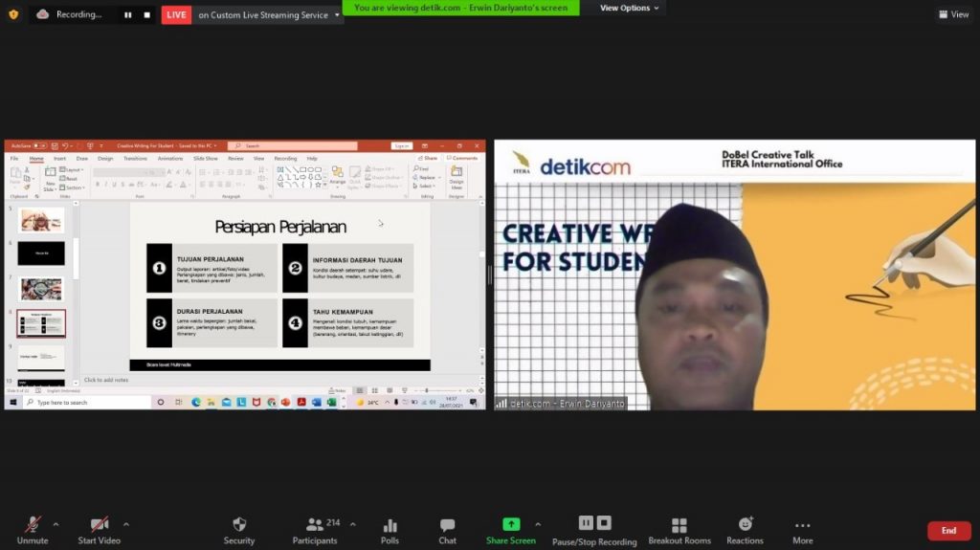Open the Polls icon

coord(390,530)
